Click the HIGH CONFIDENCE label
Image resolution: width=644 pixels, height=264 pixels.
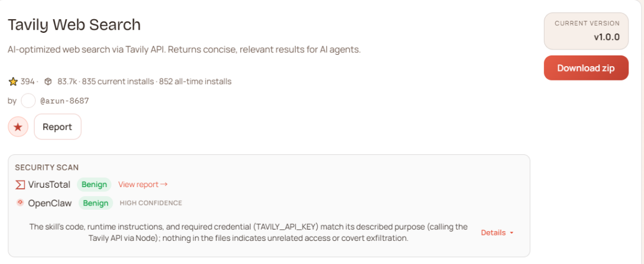coord(151,203)
